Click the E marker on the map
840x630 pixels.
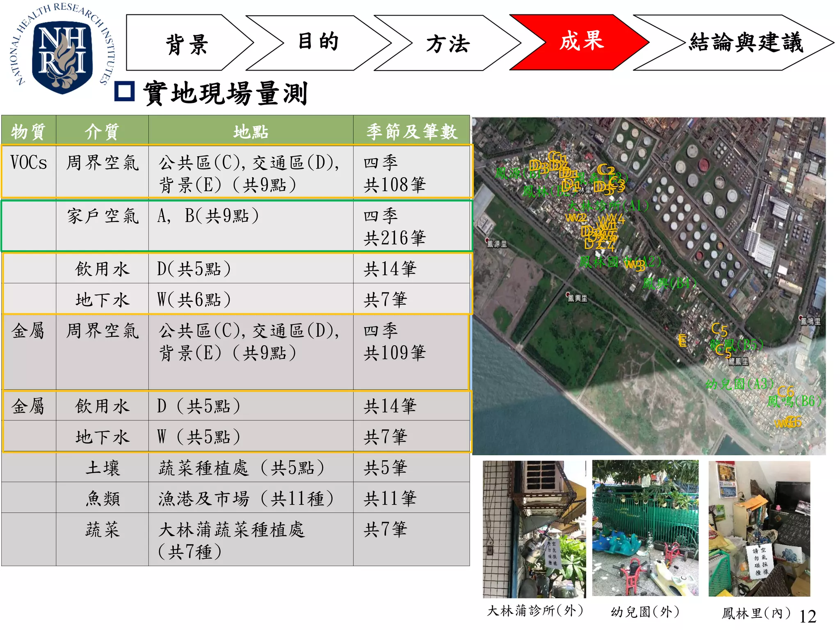pos(682,340)
